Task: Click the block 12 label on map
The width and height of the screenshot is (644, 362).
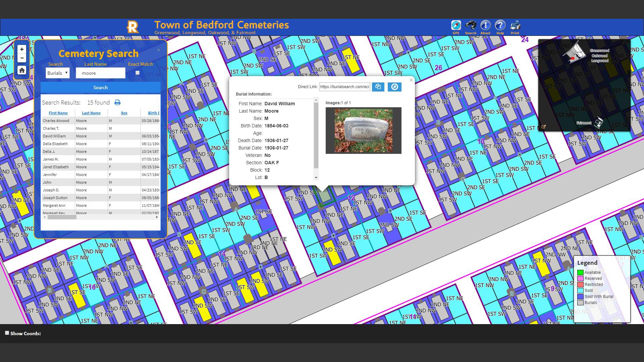Action: [351, 198]
